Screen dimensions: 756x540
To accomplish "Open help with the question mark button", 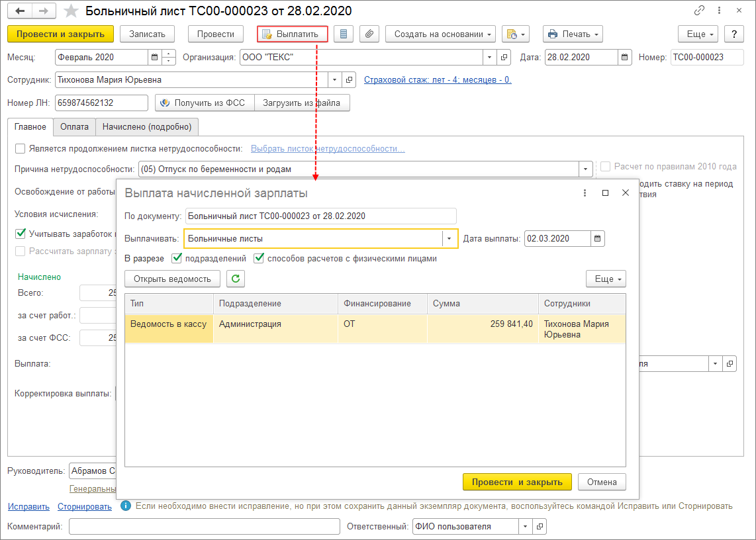I will (733, 34).
